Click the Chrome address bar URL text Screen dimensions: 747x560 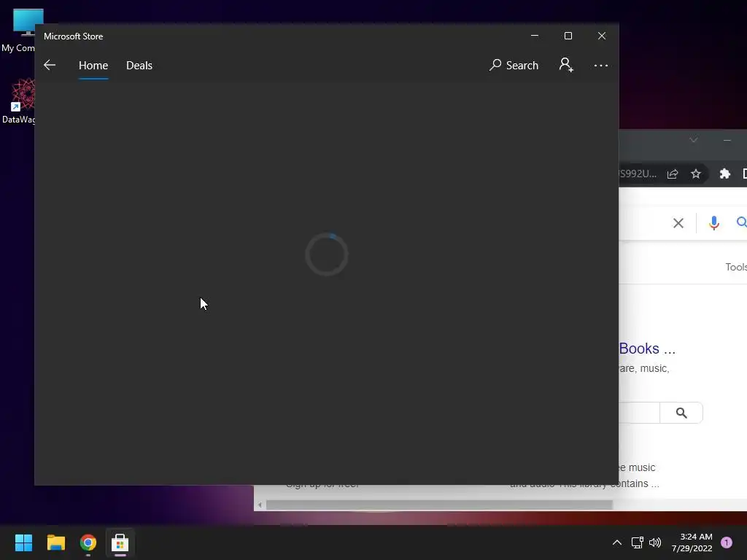(638, 174)
